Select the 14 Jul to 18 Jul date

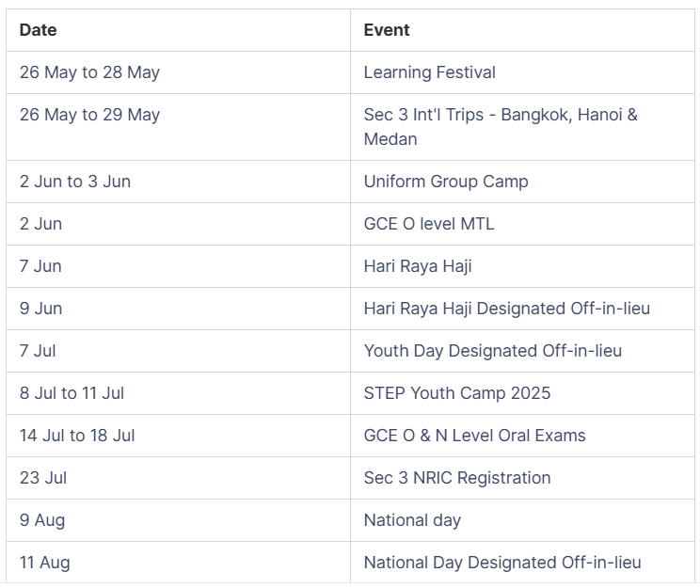point(77,436)
